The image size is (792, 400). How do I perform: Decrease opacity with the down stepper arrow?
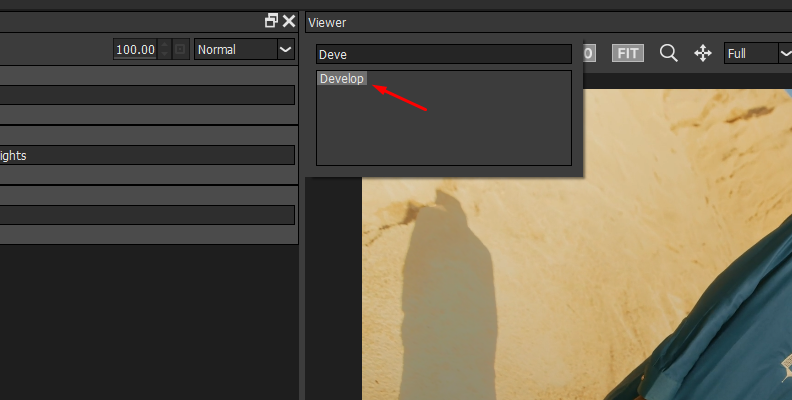[x=165, y=54]
